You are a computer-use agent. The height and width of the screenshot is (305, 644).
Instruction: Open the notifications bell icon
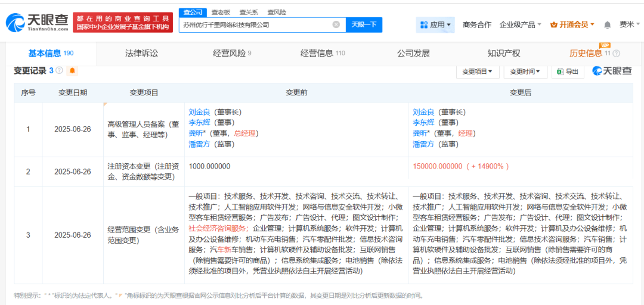pos(607,25)
